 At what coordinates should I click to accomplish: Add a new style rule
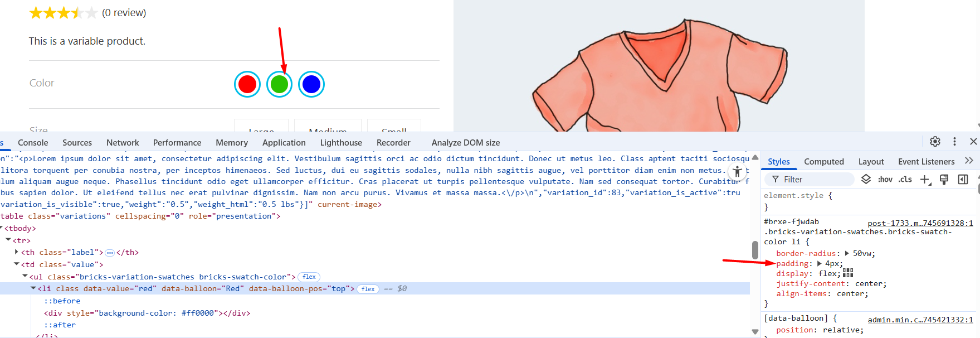pos(925,179)
